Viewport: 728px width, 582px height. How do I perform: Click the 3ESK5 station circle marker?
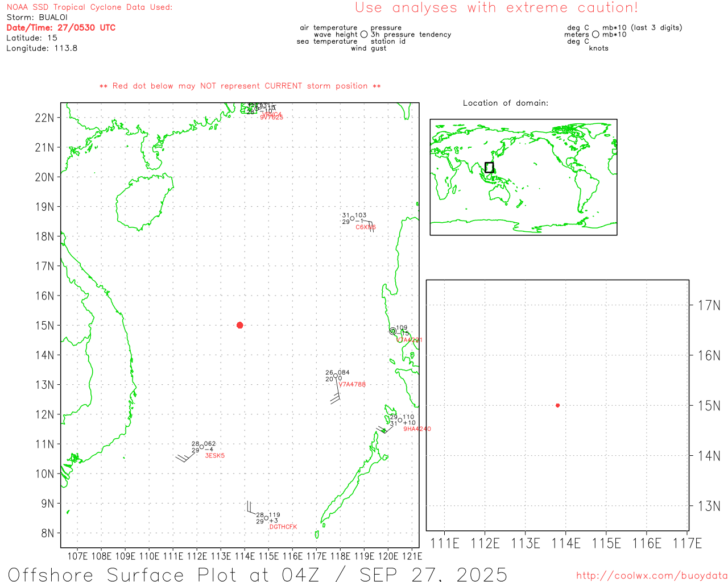201,447
